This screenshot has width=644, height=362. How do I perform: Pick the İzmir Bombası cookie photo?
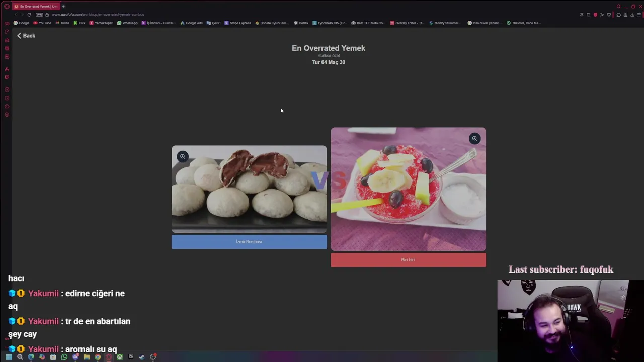pos(249,190)
